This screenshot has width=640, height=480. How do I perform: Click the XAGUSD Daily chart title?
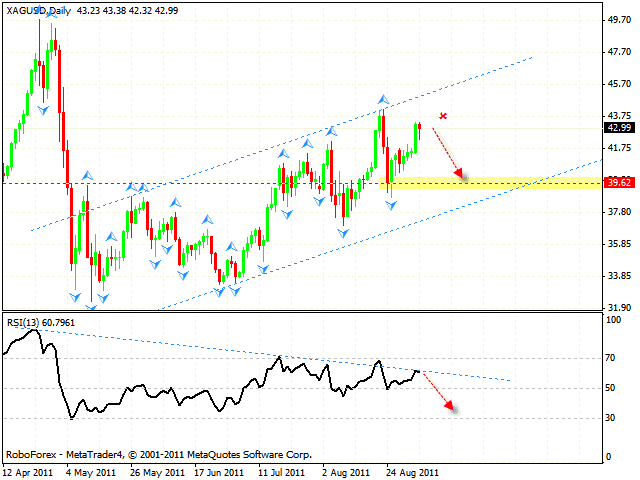coord(38,9)
